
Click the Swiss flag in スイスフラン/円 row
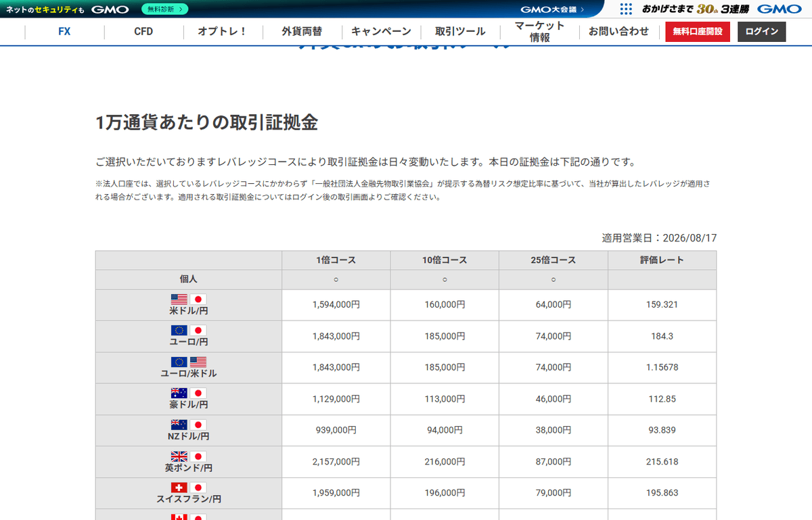[179, 488]
